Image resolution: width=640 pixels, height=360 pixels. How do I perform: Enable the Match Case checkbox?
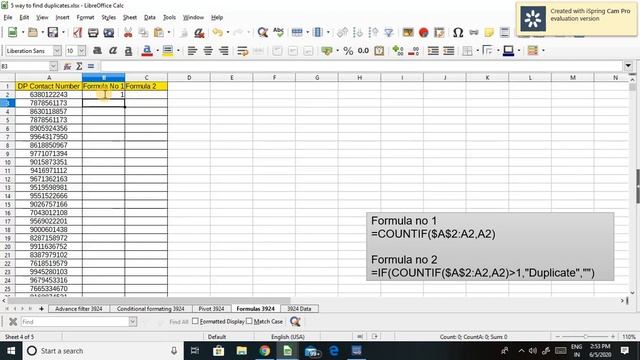249,321
